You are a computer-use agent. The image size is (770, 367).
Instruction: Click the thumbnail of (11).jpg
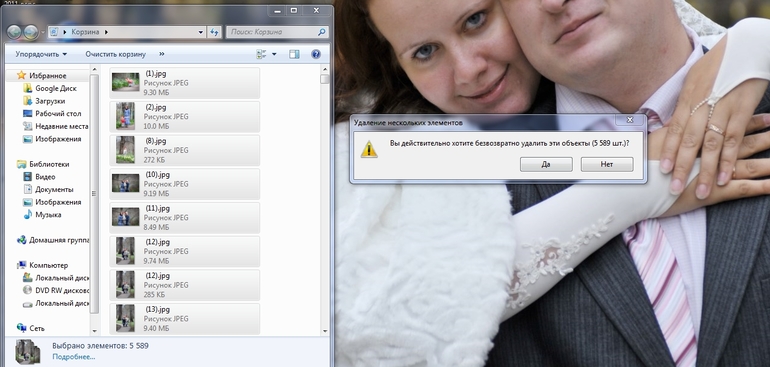pos(126,217)
